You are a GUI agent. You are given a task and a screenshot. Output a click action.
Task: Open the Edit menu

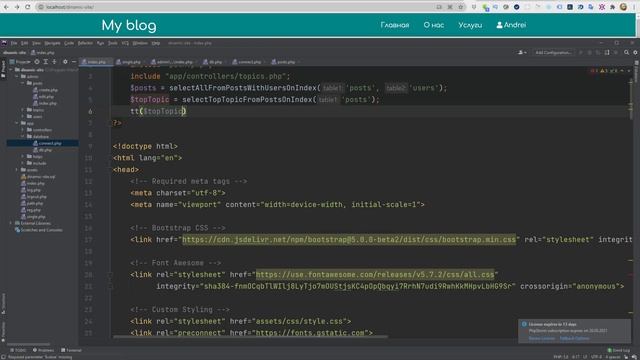(x=24, y=43)
